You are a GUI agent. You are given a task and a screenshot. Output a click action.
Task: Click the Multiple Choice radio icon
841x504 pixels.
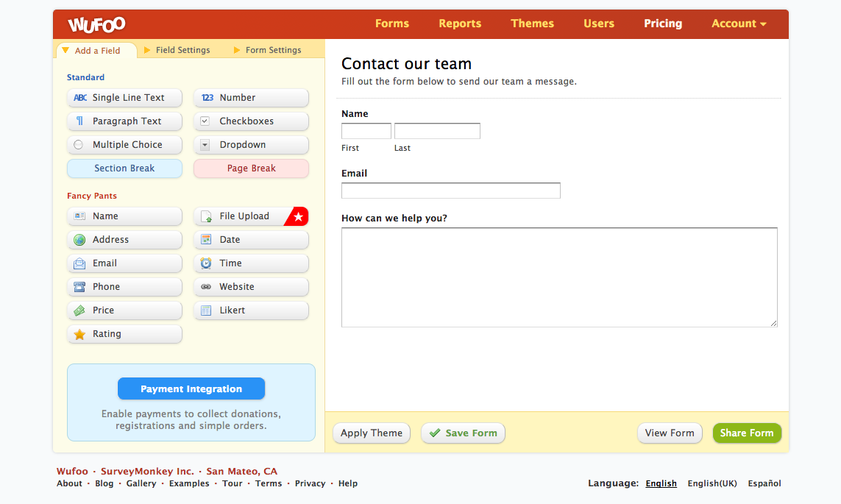(78, 145)
